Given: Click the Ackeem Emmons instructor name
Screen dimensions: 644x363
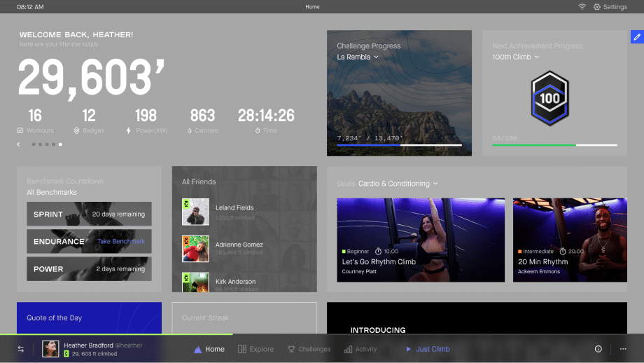Looking at the screenshot, I should tap(539, 271).
